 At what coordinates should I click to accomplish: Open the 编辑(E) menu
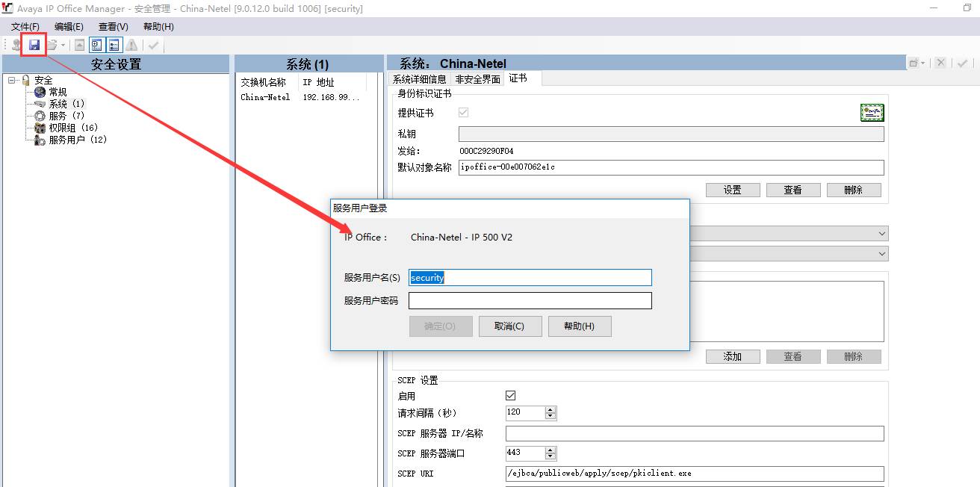click(69, 27)
